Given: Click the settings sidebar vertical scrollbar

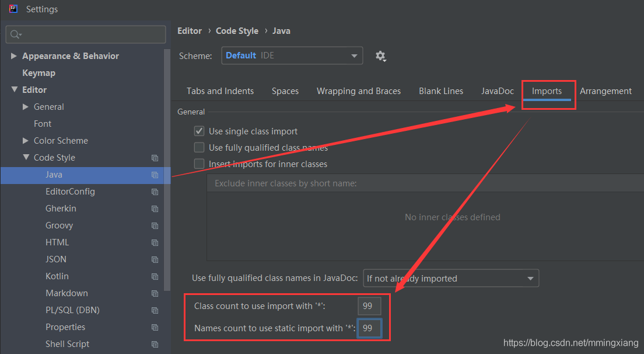Looking at the screenshot, I should [167, 175].
